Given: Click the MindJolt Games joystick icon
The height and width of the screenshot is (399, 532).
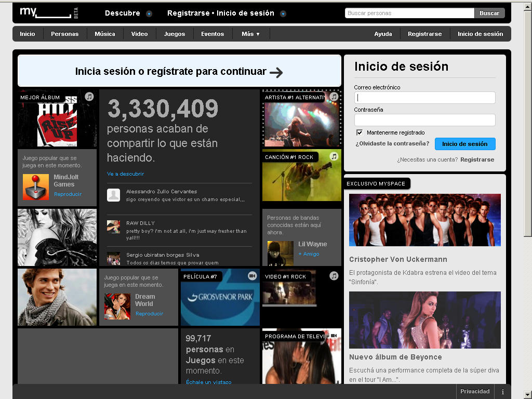Looking at the screenshot, I should [36, 187].
